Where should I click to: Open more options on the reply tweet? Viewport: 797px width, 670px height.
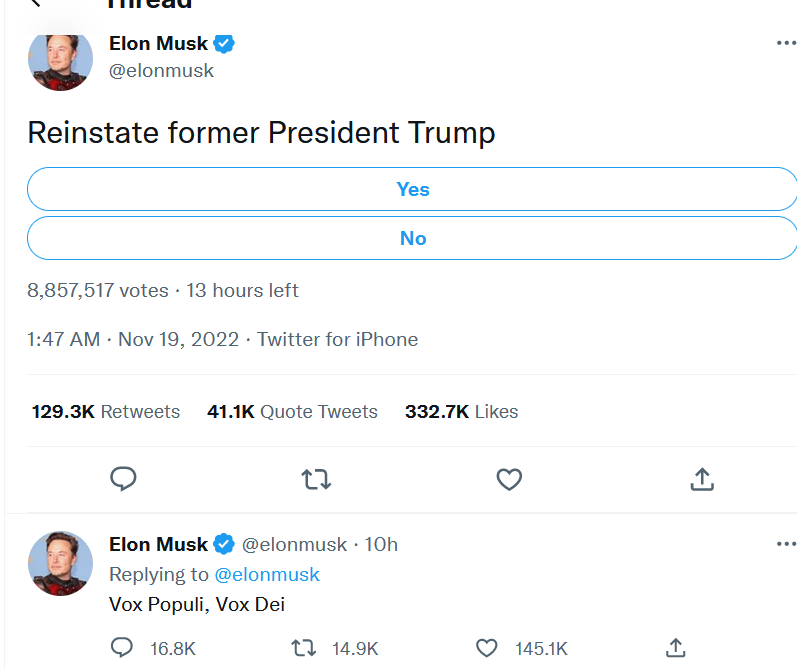coord(786,545)
